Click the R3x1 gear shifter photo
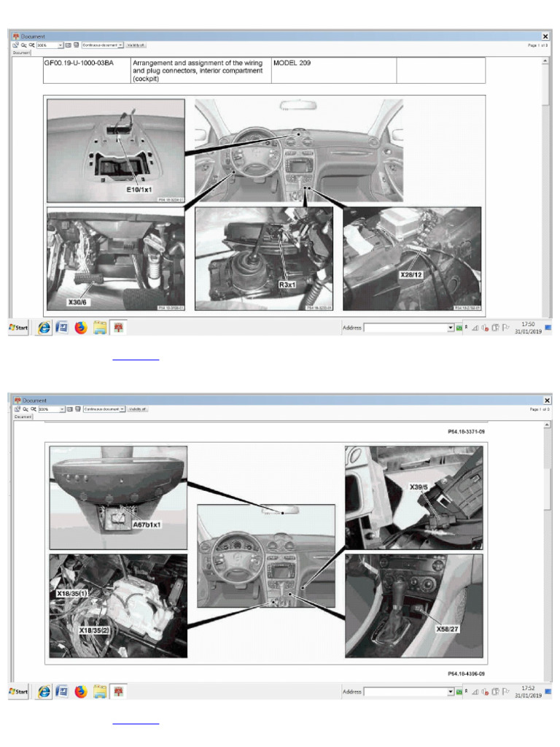Screen dimensions: 560x747 (x=264, y=259)
